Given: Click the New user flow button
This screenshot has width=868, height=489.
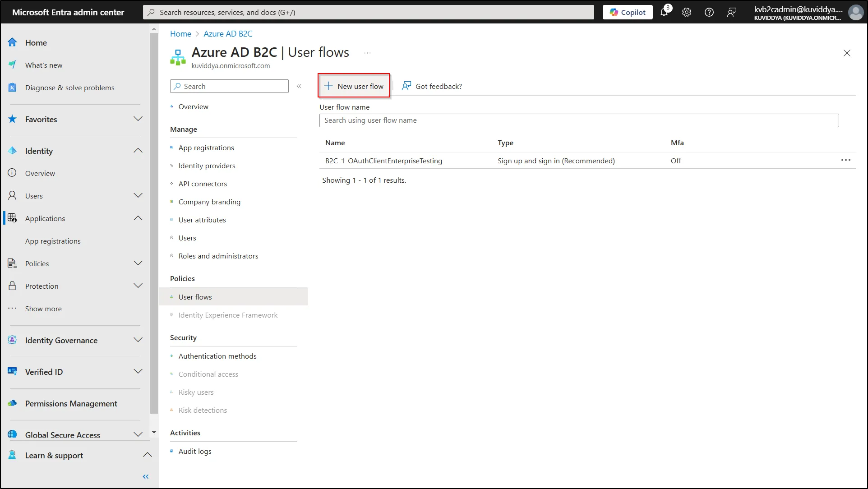Looking at the screenshot, I should (354, 86).
